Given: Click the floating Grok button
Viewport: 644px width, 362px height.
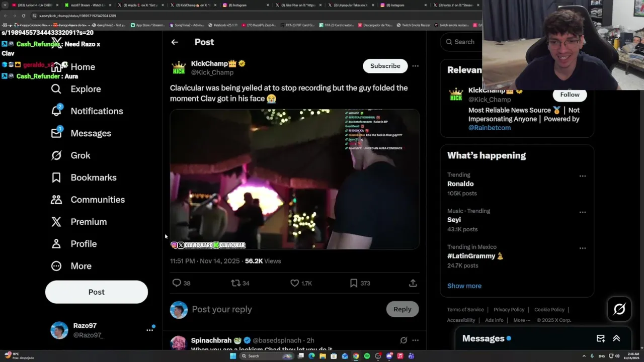Looking at the screenshot, I should click(619, 309).
